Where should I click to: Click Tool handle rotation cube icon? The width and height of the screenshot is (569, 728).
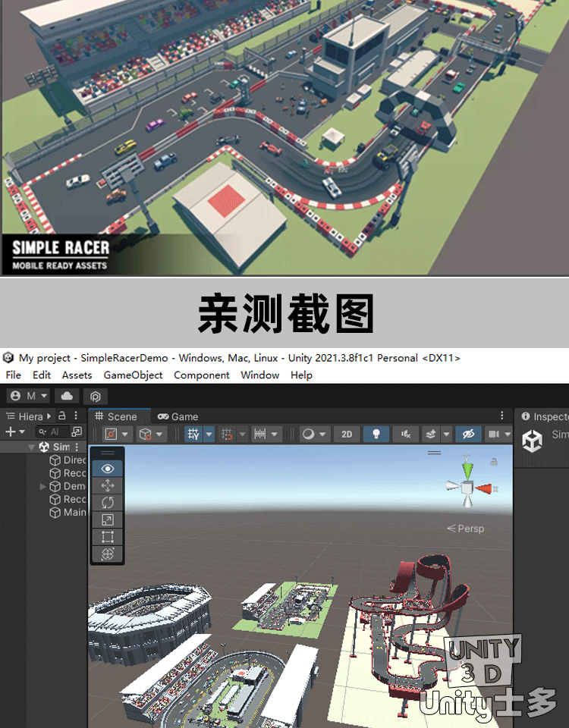[x=146, y=434]
